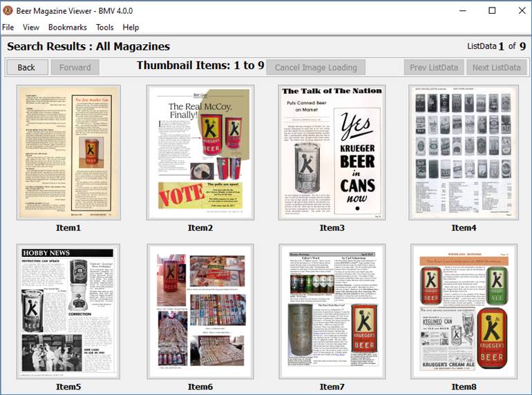Screen dimensions: 532x395
Task: Click the Item6 caption label
Action: [x=200, y=387]
